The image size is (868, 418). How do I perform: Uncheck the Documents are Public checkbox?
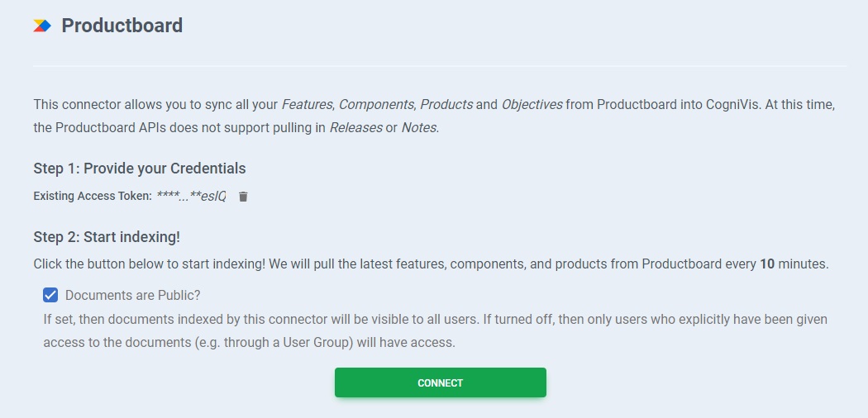click(50, 295)
